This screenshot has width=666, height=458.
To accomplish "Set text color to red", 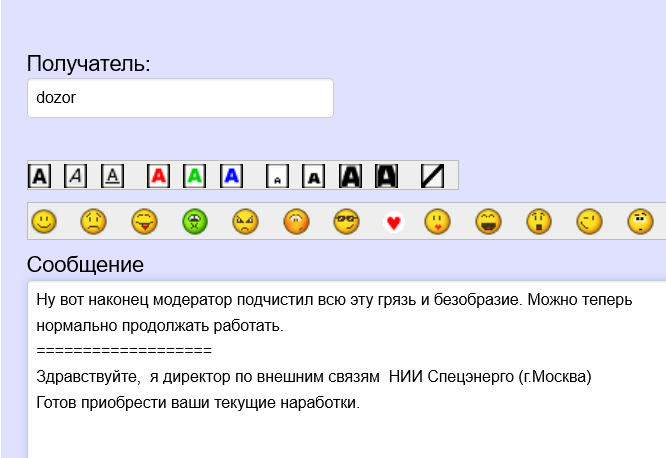I will point(158,176).
